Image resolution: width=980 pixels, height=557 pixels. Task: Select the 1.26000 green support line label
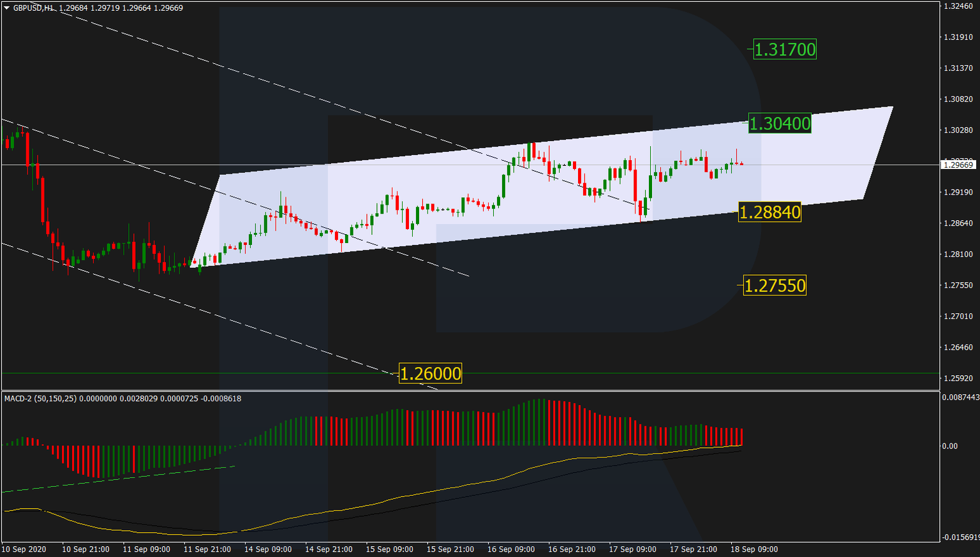[431, 375]
